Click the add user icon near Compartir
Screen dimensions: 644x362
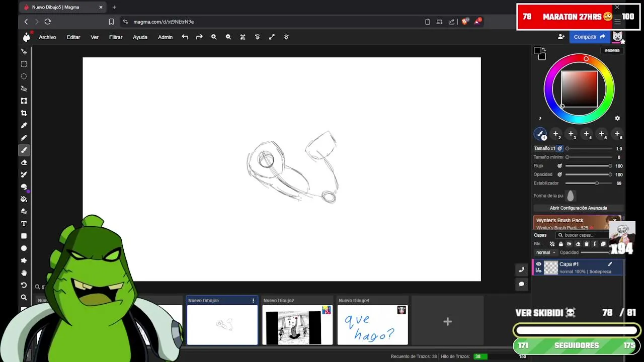point(561,37)
